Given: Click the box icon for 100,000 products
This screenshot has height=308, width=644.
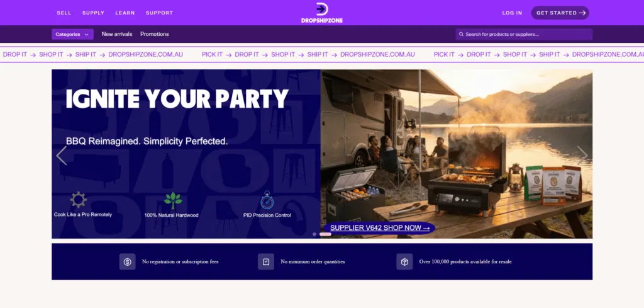Looking at the screenshot, I should coord(404,261).
